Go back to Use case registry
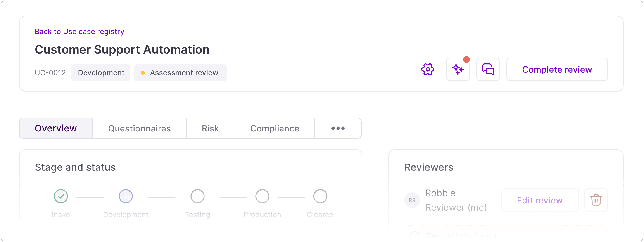The height and width of the screenshot is (242, 644). tap(79, 31)
